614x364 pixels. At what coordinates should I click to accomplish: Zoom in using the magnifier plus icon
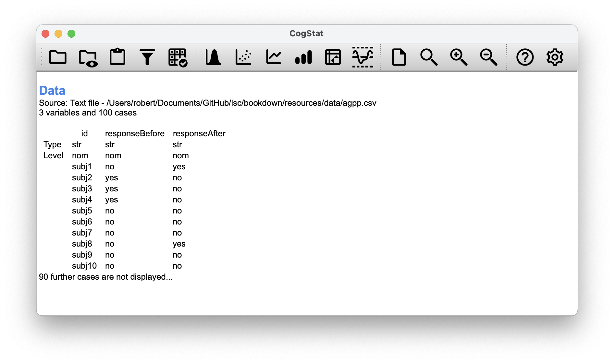pos(459,57)
